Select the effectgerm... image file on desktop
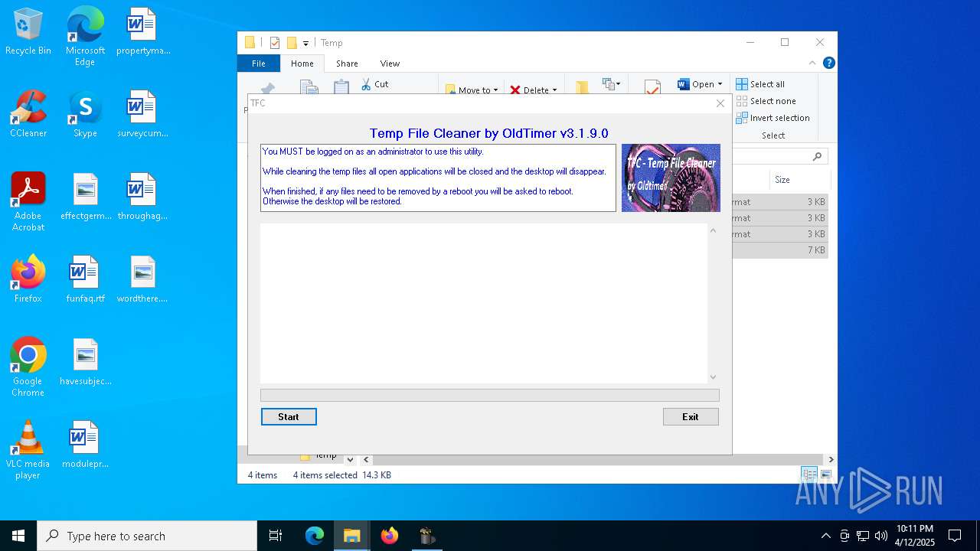The height and width of the screenshot is (551, 980). pyautogui.click(x=85, y=197)
